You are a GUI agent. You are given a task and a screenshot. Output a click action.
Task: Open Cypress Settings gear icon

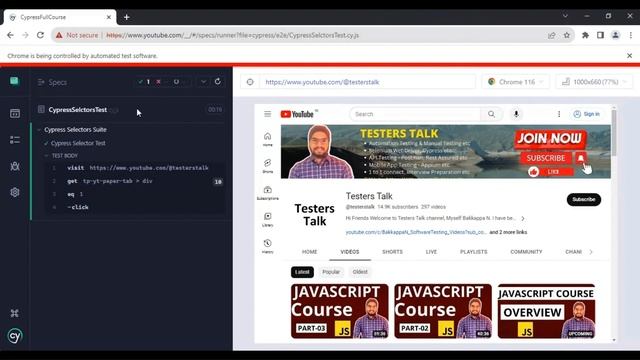tap(15, 192)
